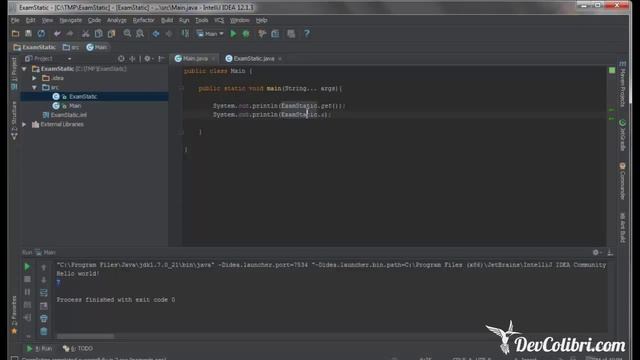Open the Analyze menu
This screenshot has width=640, height=360.
pyautogui.click(x=117, y=20)
